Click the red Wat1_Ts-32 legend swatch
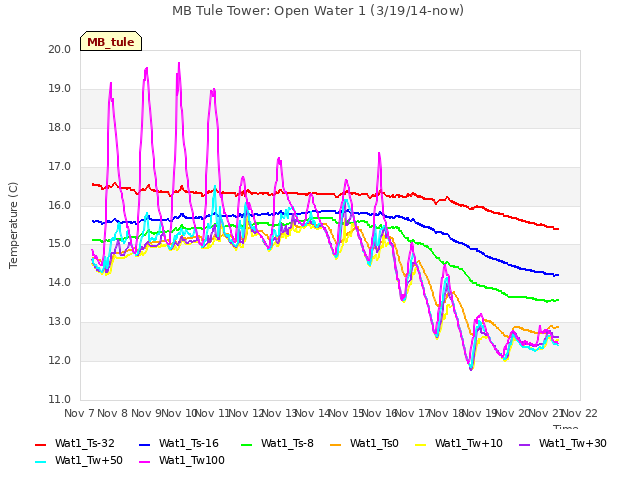 point(40,444)
